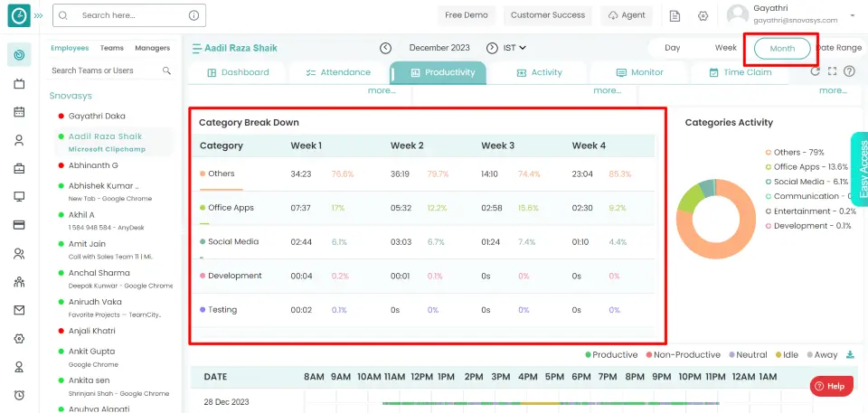Click the first 'more...' link
This screenshot has width=868, height=413.
[382, 90]
